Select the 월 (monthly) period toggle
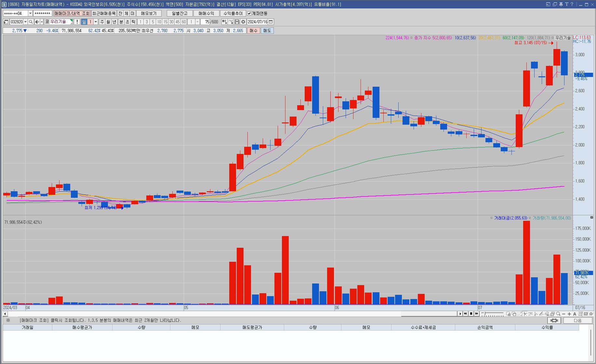 pos(108,22)
